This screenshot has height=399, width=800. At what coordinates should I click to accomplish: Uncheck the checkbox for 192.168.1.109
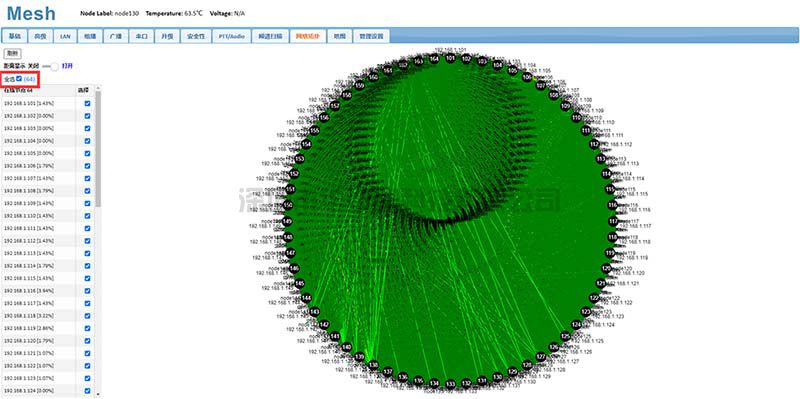[x=87, y=203]
